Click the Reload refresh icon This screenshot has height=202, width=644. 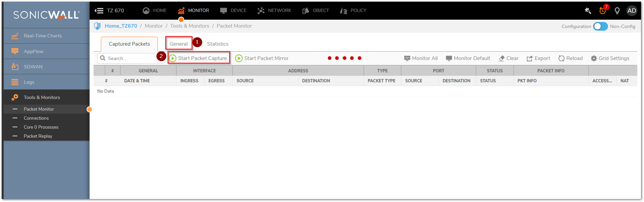click(561, 58)
